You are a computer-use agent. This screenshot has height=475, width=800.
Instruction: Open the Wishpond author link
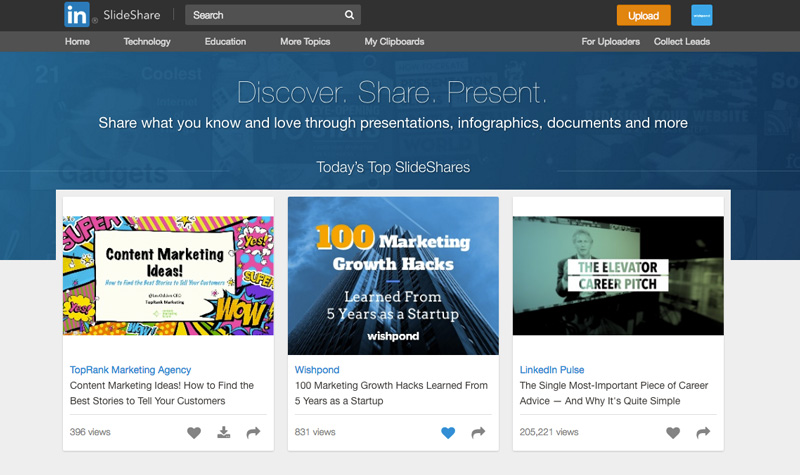[317, 369]
